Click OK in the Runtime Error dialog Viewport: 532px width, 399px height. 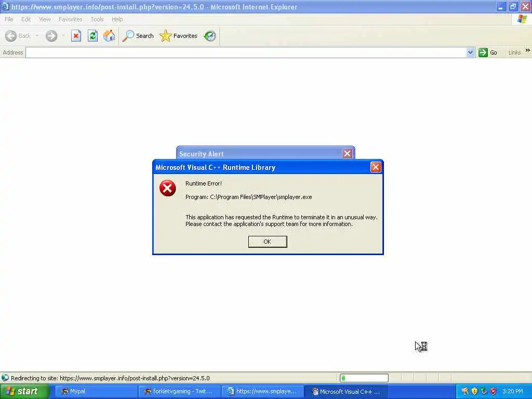(x=268, y=242)
